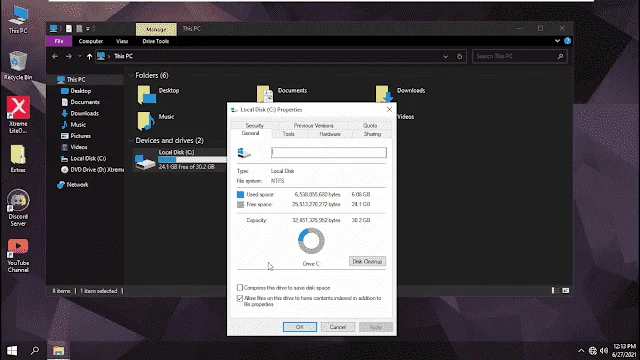Screen dimensions: 640x360
Task: Click File Explorer taskbar icon
Action: tap(58, 351)
